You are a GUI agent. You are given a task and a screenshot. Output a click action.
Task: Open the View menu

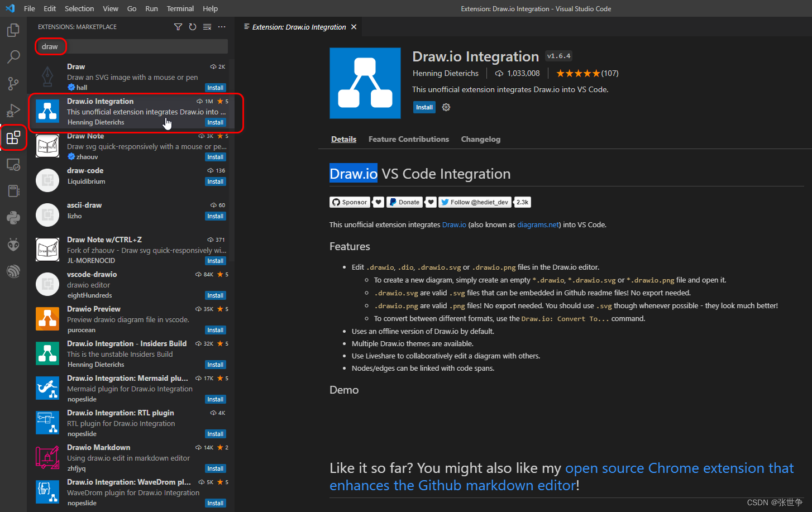pyautogui.click(x=111, y=8)
